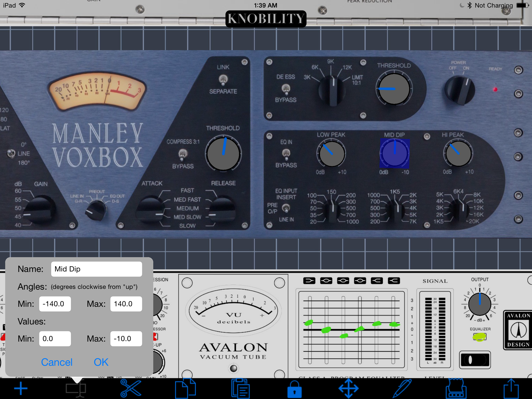The height and width of the screenshot is (399, 532).
Task: Tap the plus add-knob icon
Action: coord(21,389)
